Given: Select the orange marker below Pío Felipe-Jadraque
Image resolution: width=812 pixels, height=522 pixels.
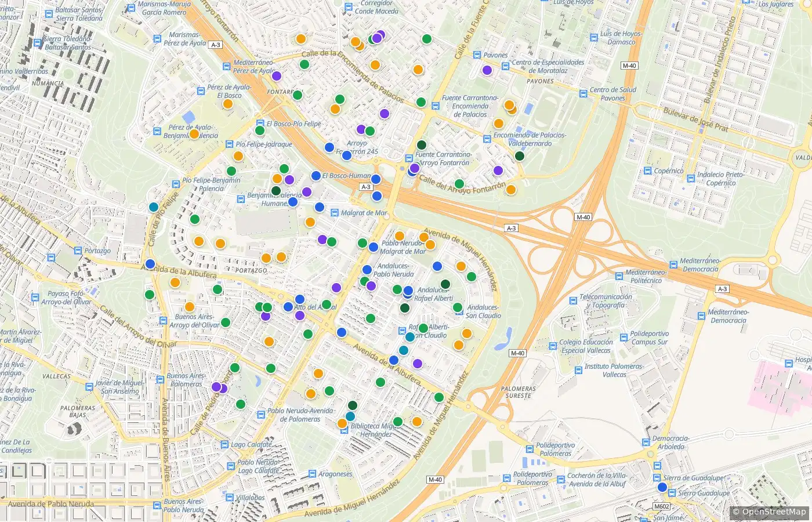Looking at the screenshot, I should [x=238, y=156].
